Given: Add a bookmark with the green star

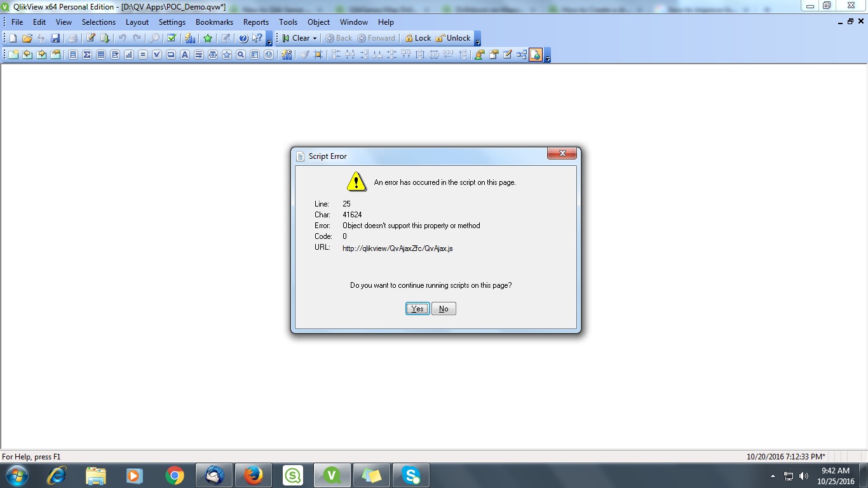Looking at the screenshot, I should click(208, 38).
